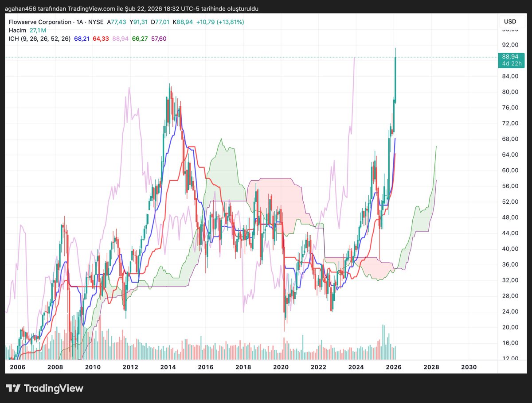Click the 2014 label on time axis
This screenshot has width=532, height=403.
tap(168, 367)
